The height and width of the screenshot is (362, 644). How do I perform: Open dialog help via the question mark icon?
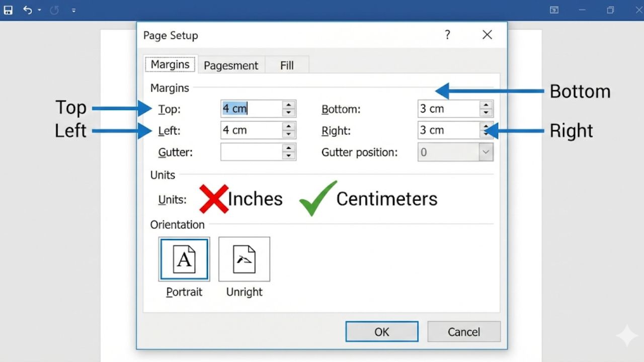click(447, 35)
